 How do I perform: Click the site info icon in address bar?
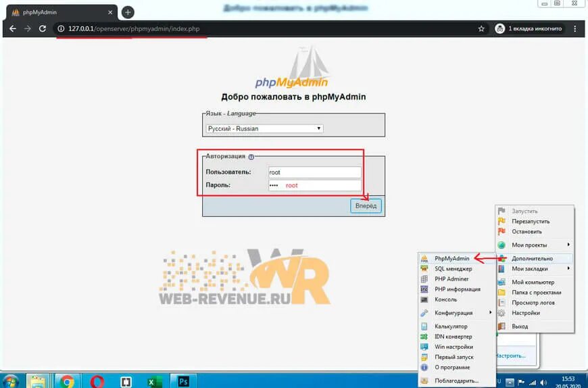pyautogui.click(x=61, y=29)
